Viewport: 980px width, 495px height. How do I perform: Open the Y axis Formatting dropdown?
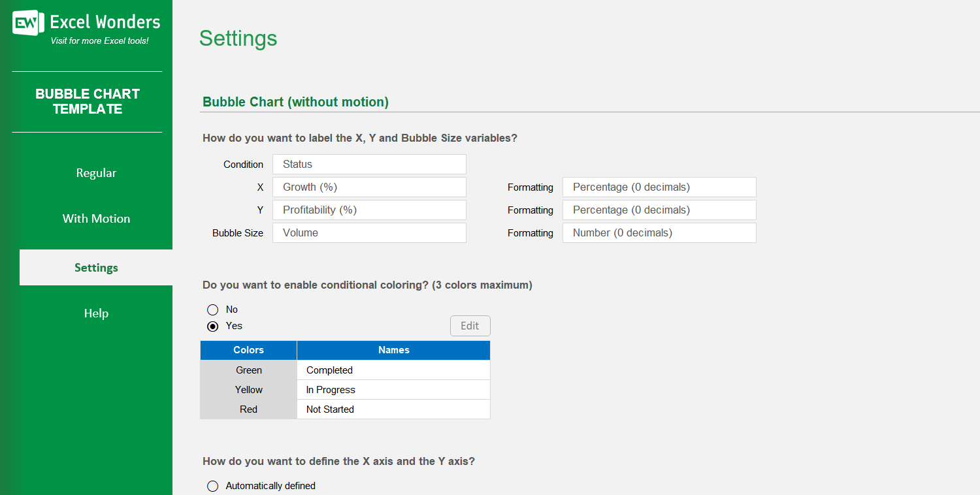pos(659,210)
